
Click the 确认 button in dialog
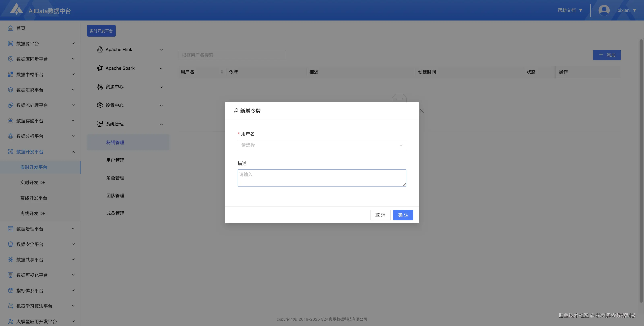(403, 215)
